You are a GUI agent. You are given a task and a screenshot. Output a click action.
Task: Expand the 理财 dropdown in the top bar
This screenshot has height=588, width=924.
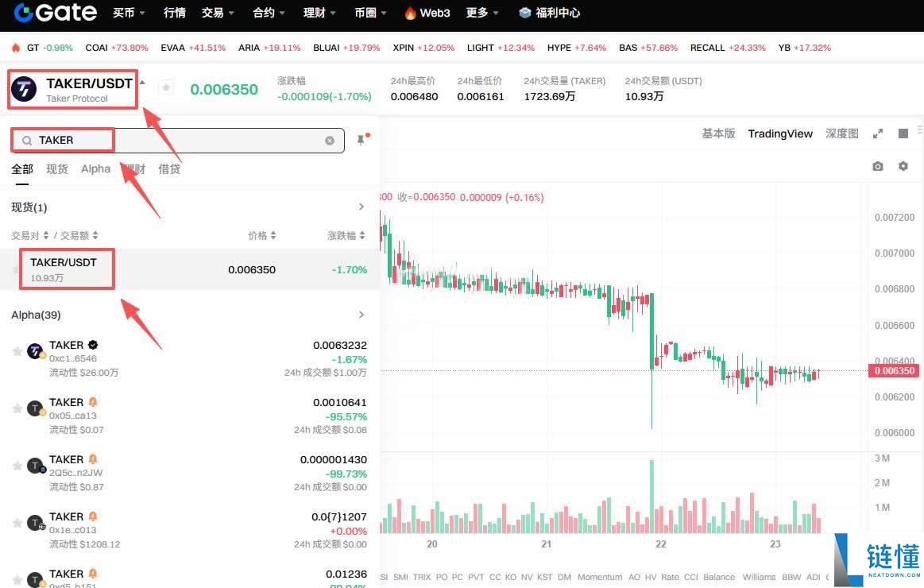click(319, 13)
